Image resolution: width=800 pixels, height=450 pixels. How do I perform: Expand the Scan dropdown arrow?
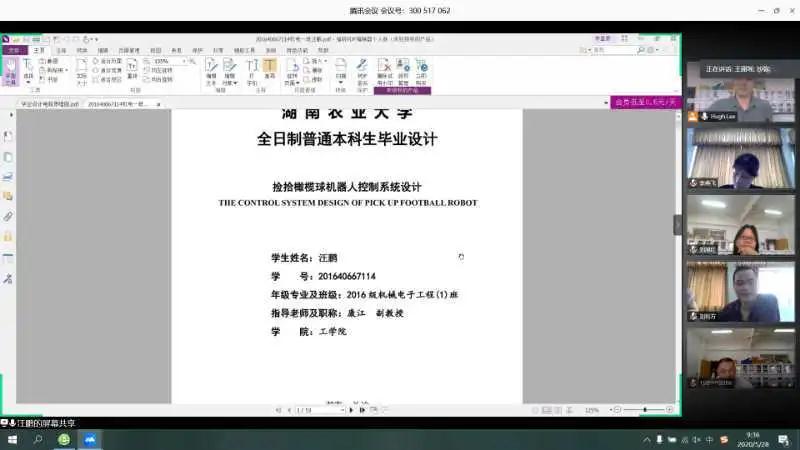click(x=341, y=83)
